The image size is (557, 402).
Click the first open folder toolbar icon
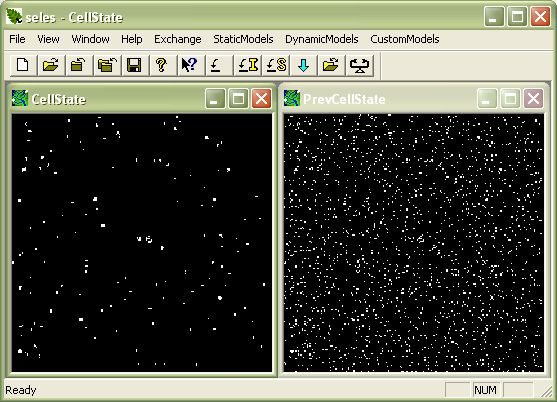[x=51, y=65]
